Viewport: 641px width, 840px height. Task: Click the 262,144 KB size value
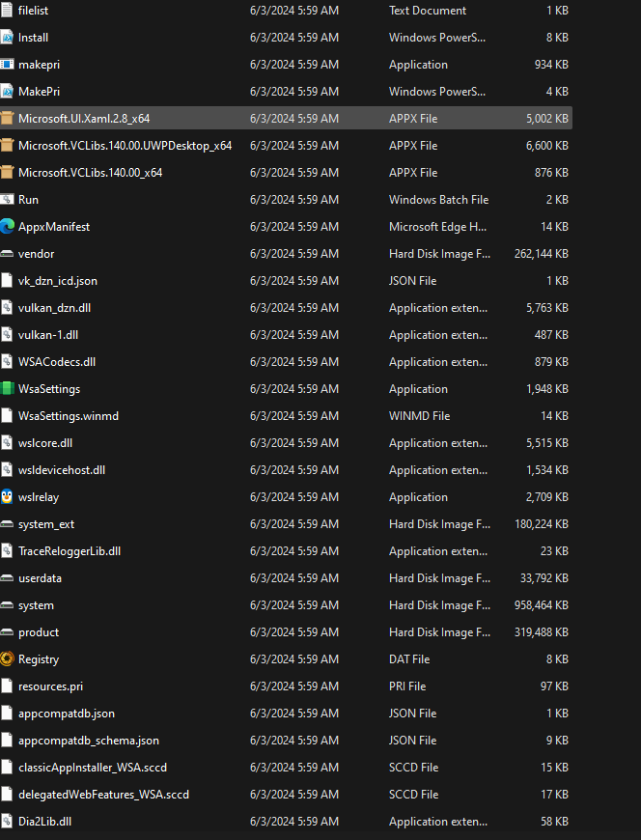542,254
